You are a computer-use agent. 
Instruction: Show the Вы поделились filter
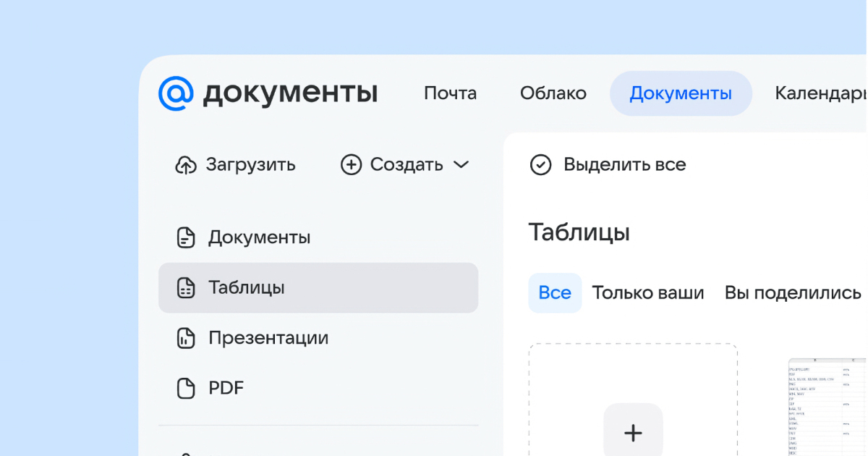point(793,293)
